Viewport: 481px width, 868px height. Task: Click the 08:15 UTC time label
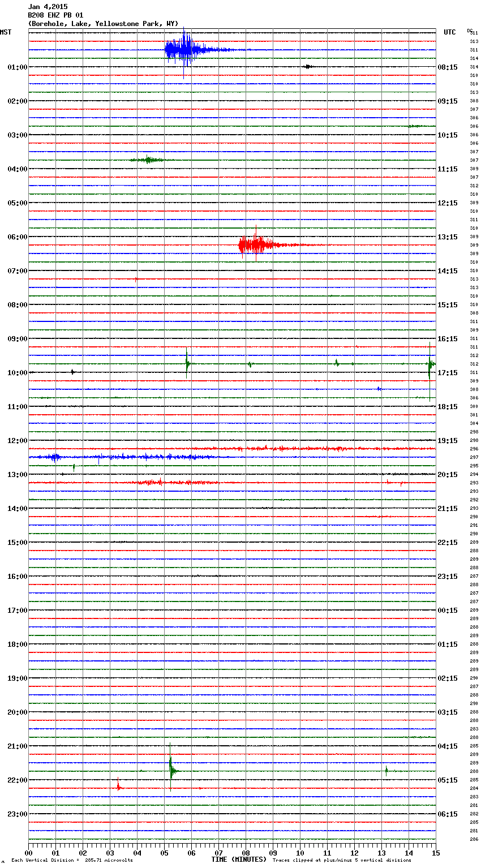pos(448,67)
